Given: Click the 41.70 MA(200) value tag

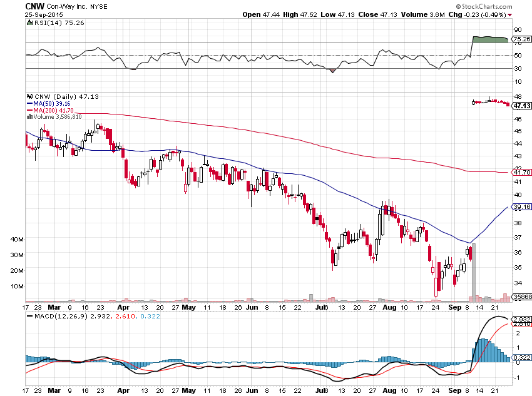Looking at the screenshot, I should click(522, 172).
